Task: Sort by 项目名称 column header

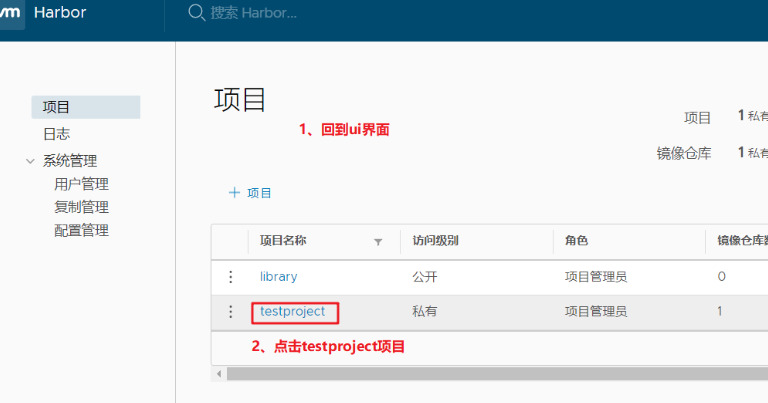Action: pos(283,240)
